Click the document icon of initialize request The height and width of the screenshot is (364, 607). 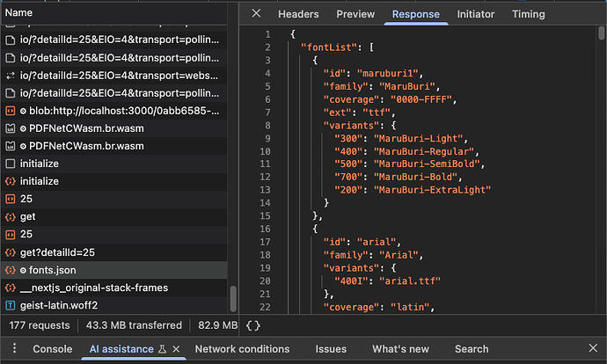coord(10,164)
